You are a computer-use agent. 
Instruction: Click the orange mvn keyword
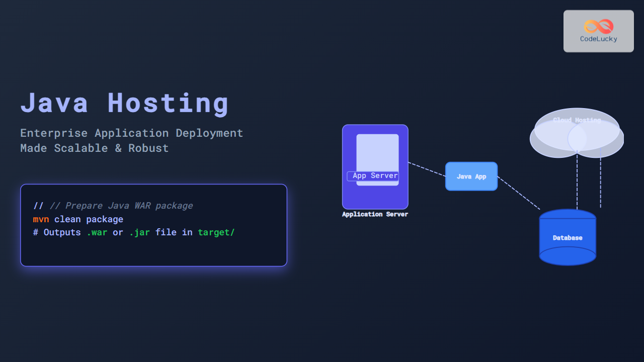click(41, 219)
